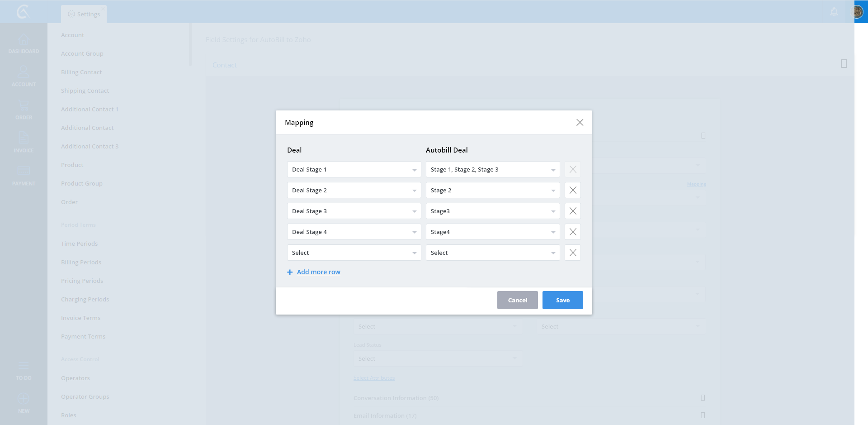Screen dimensions: 868x425
Task: Open the empty Deal Select dropdown
Action: point(354,253)
